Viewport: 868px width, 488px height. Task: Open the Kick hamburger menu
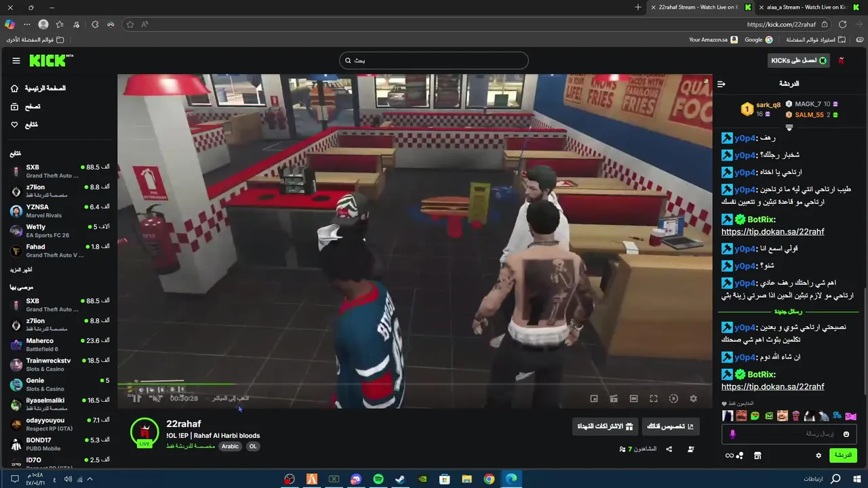[16, 60]
